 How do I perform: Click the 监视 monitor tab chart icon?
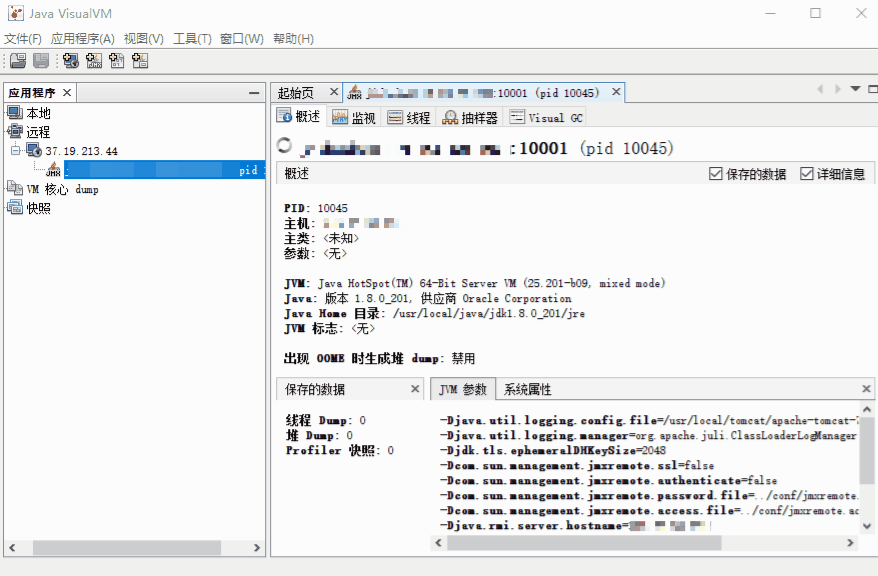(340, 117)
